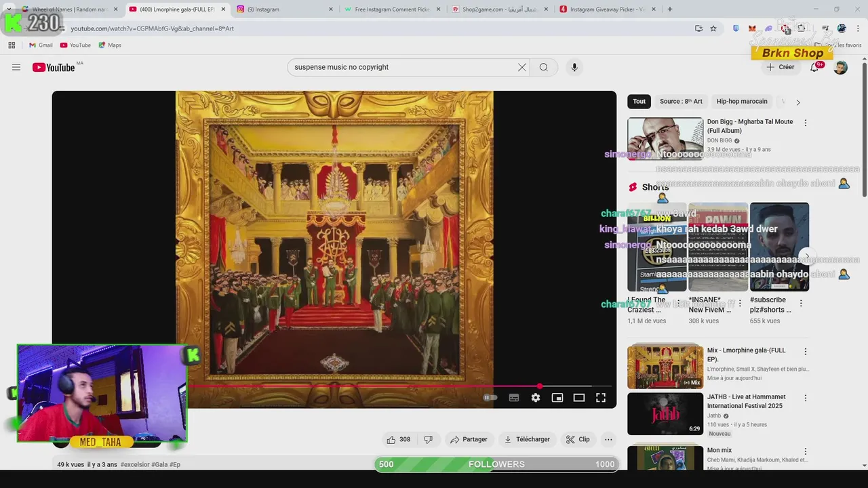Enter fullscreen mode
Image resolution: width=868 pixels, height=488 pixels.
coord(601,398)
